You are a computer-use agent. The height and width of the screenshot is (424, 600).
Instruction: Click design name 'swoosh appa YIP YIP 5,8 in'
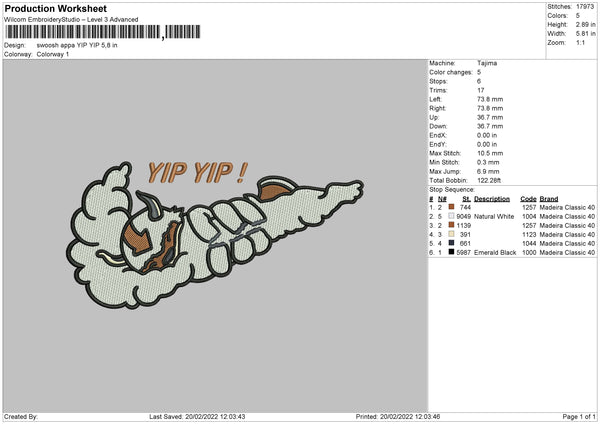(77, 45)
